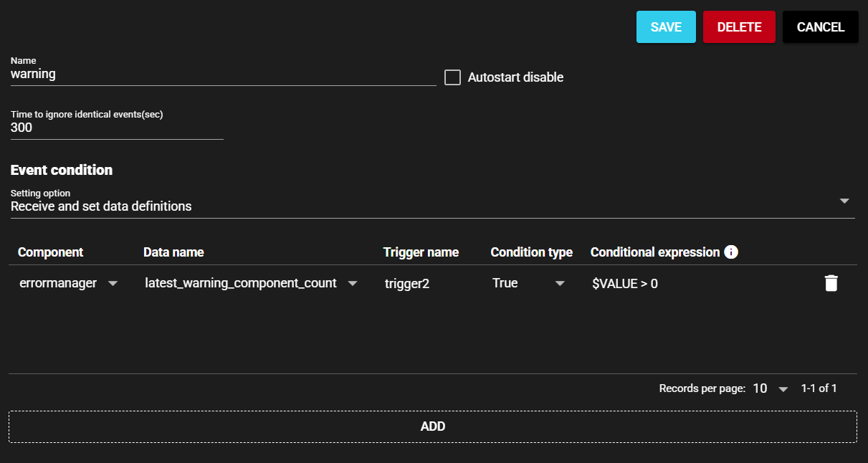
Task: Click the Condition type column header
Action: click(x=531, y=252)
